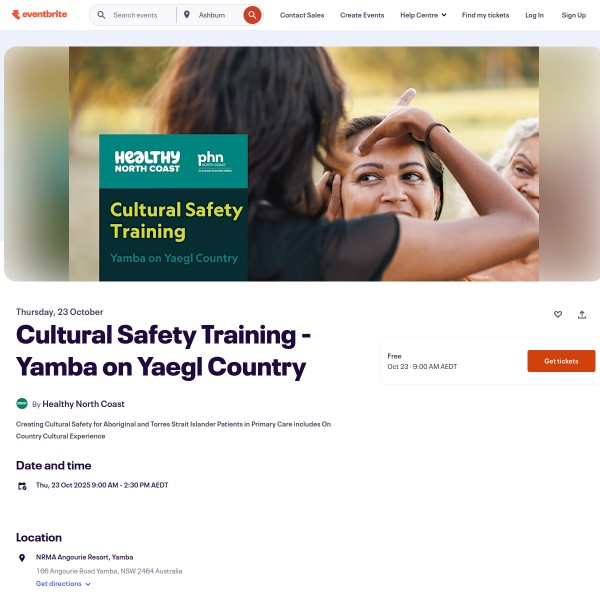Click the Search events input field

142,15
